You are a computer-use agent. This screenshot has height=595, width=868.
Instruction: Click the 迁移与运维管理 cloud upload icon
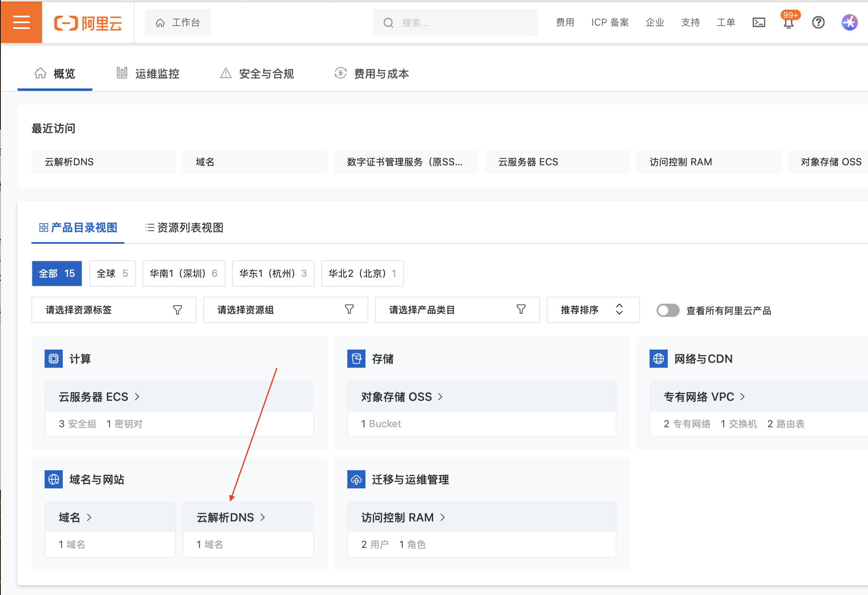pyautogui.click(x=356, y=479)
